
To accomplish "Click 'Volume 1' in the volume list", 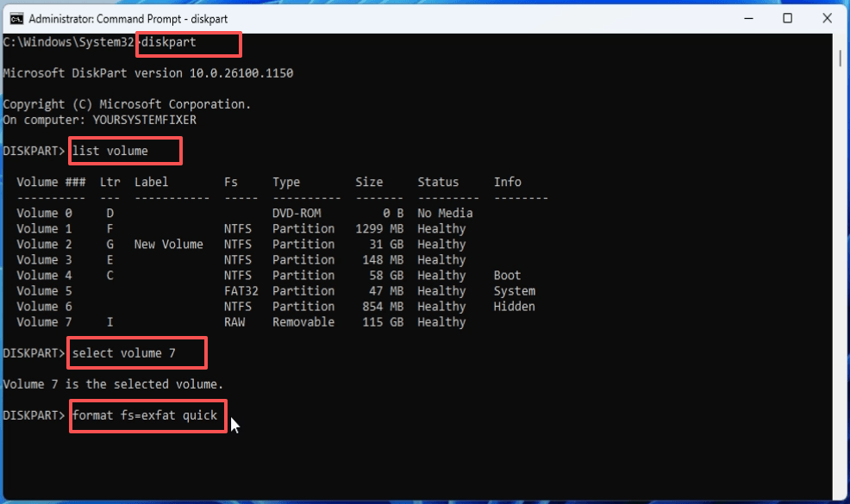I will (44, 228).
